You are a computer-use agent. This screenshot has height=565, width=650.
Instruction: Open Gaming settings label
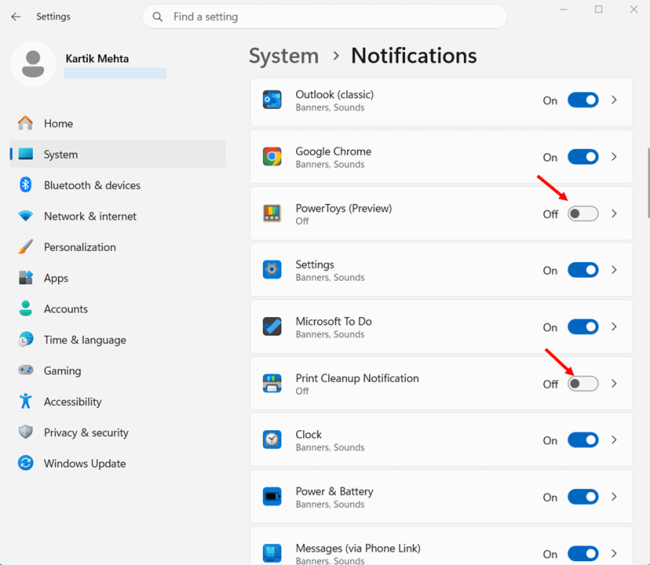pyautogui.click(x=62, y=371)
